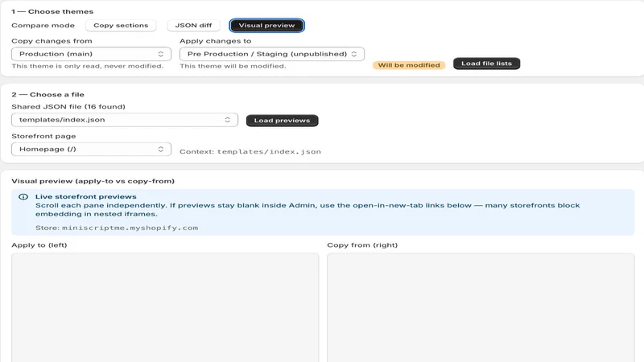This screenshot has width=644, height=362.
Task: Click the Load file lists button
Action: [486, 64]
